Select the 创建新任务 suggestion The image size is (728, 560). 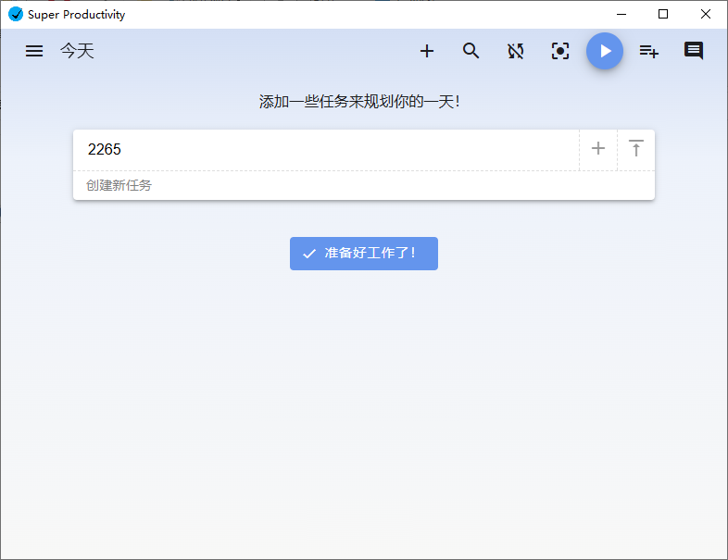point(119,185)
